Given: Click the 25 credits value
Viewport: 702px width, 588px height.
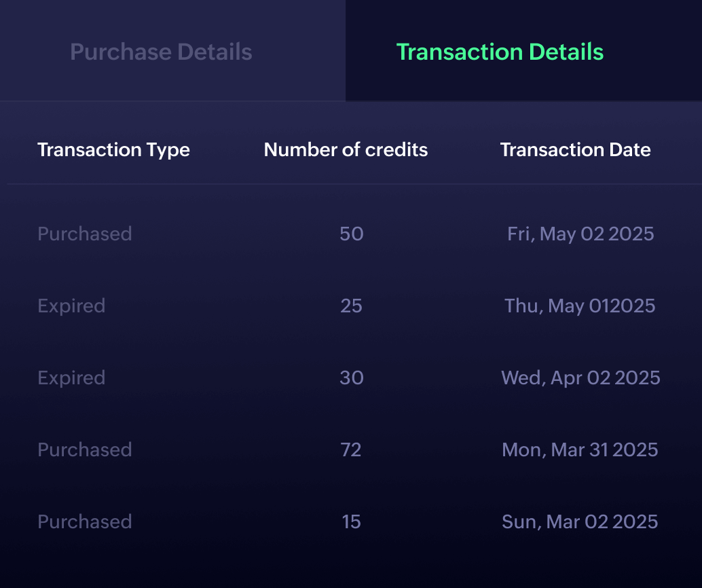Looking at the screenshot, I should 351,306.
